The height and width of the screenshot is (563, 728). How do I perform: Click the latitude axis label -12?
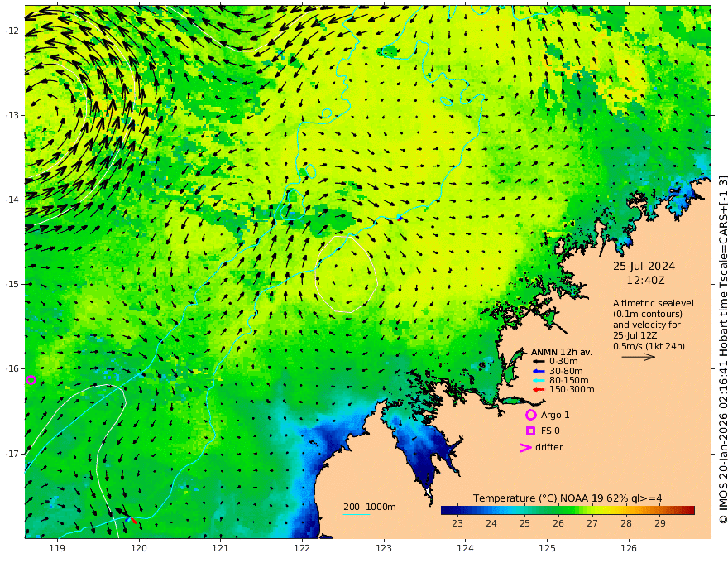12,31
